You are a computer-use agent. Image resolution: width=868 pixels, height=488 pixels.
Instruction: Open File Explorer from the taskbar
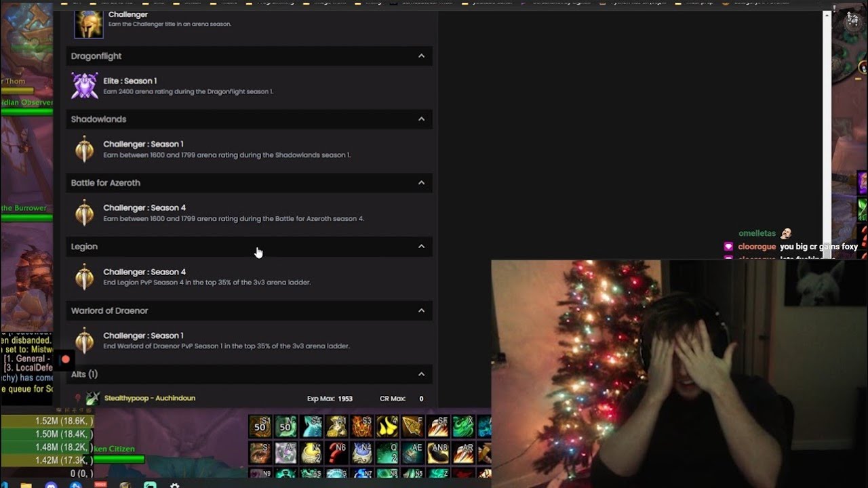pyautogui.click(x=26, y=485)
